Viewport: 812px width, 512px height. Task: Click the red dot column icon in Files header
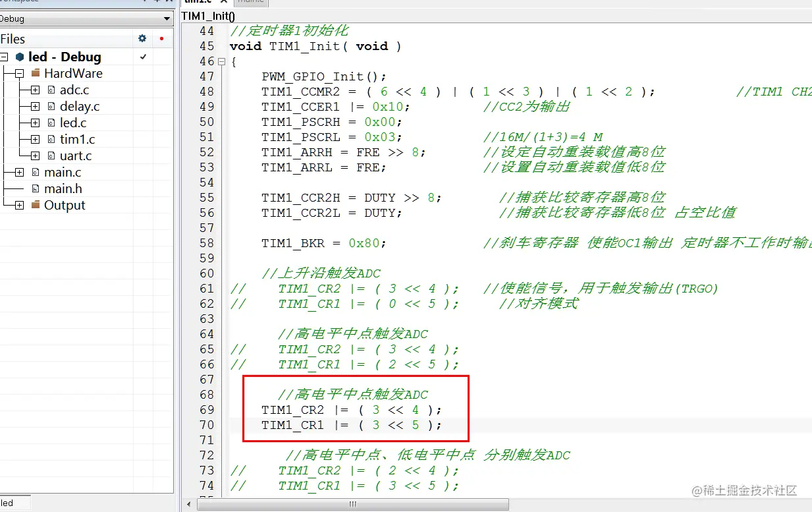pyautogui.click(x=161, y=39)
